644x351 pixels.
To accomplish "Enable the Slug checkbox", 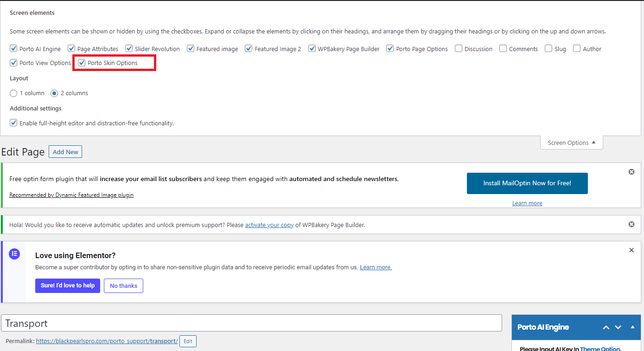I will pyautogui.click(x=548, y=48).
